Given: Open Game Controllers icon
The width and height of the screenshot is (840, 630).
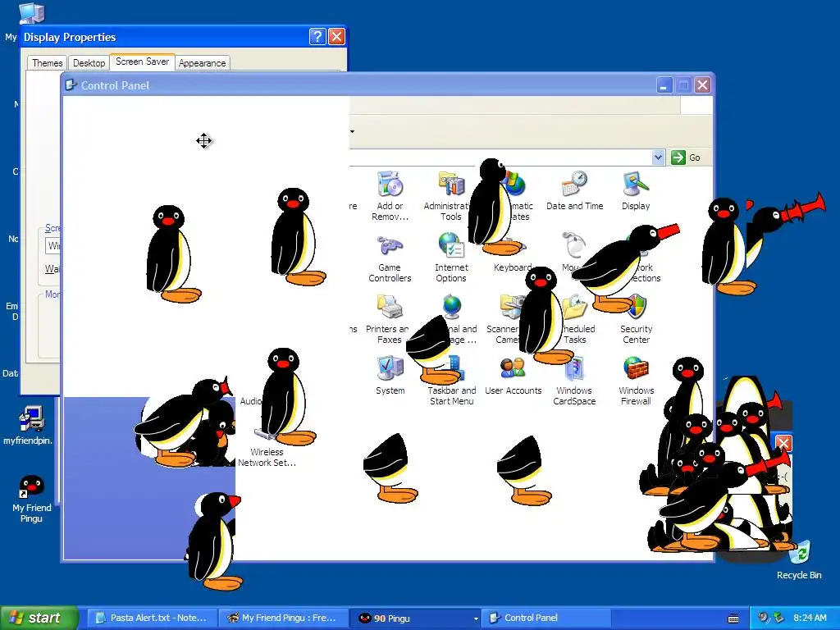Looking at the screenshot, I should click(390, 246).
